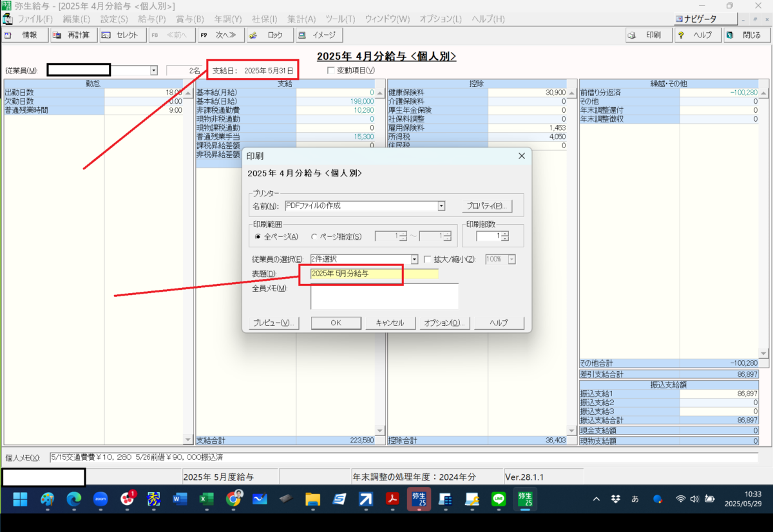
Task: Open the ファイル menu
Action: click(x=35, y=19)
